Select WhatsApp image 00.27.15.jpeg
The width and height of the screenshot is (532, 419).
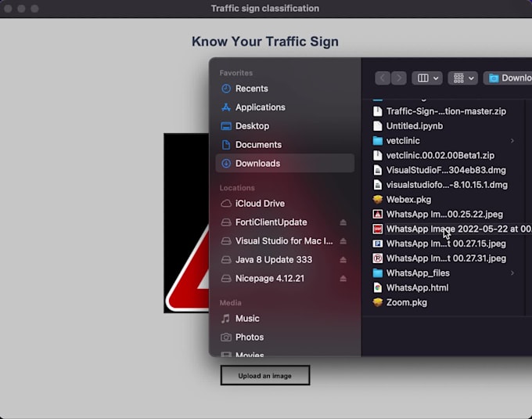444,244
